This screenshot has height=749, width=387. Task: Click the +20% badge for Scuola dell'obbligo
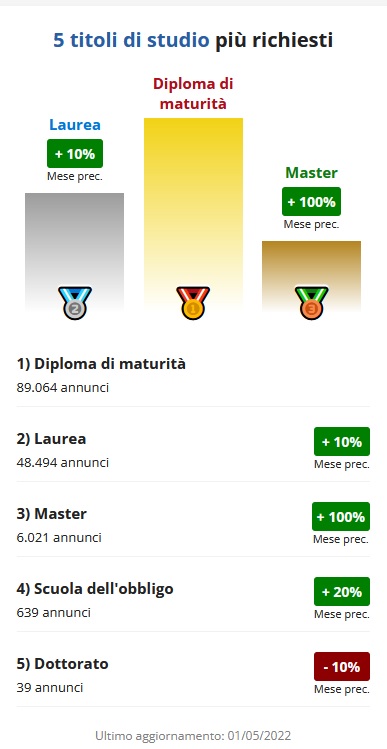[342, 591]
